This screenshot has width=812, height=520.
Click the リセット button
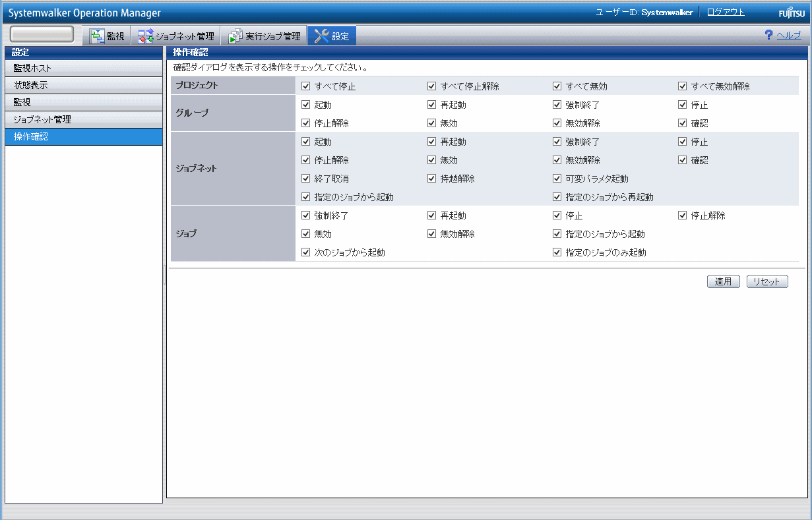767,281
